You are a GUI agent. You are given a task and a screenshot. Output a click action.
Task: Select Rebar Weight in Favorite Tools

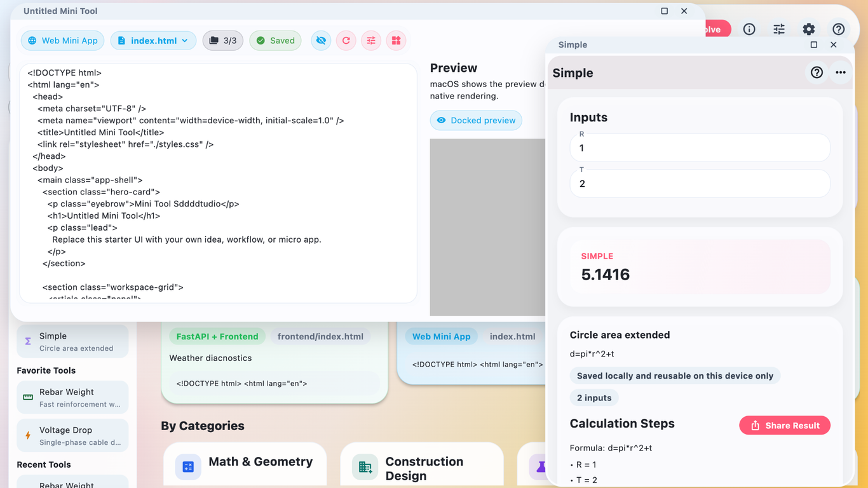[x=72, y=397]
